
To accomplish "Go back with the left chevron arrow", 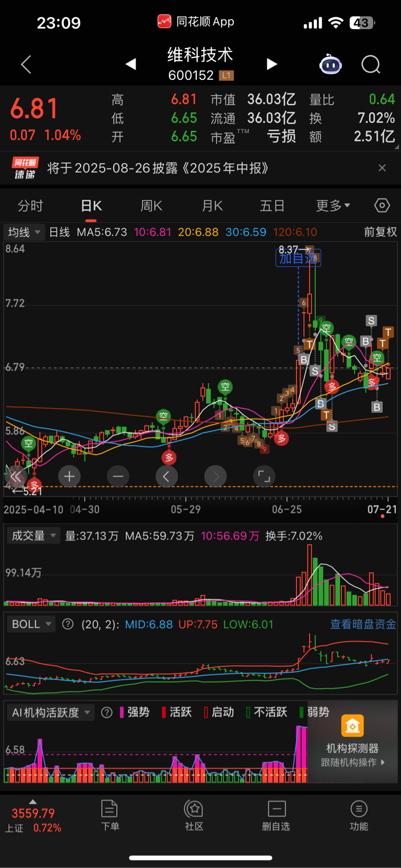I will 26,64.
